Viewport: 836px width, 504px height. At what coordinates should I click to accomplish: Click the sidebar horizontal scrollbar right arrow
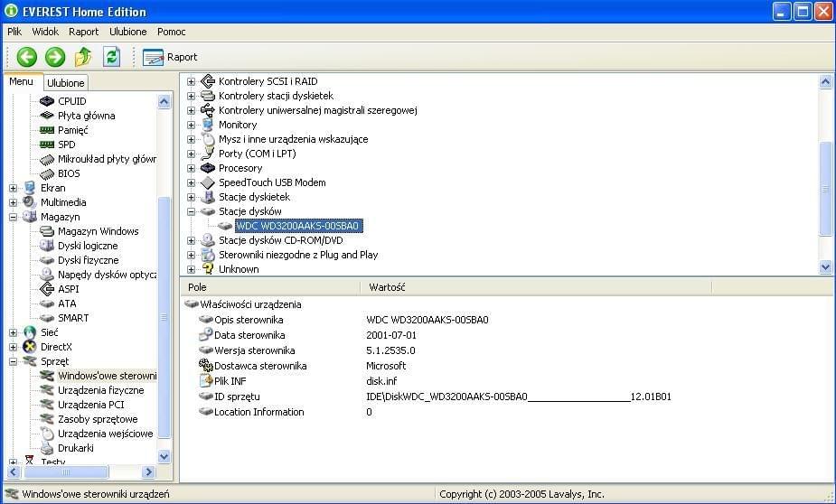[x=149, y=472]
